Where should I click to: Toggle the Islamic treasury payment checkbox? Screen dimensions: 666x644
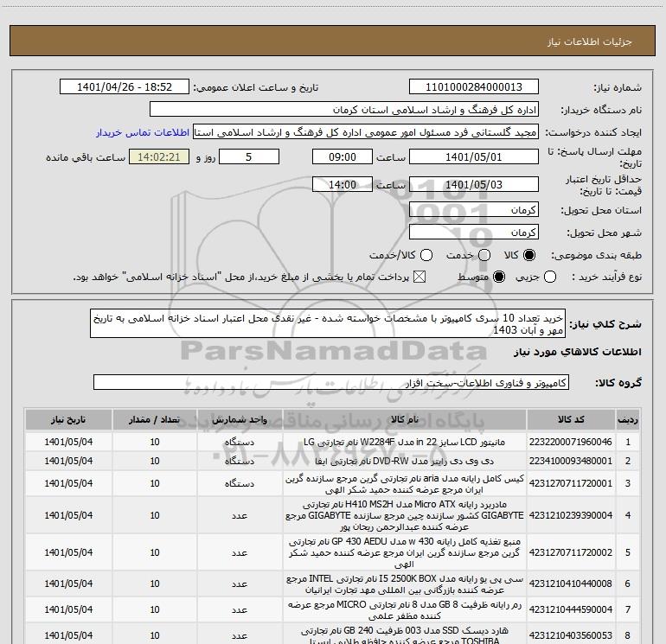click(x=419, y=277)
